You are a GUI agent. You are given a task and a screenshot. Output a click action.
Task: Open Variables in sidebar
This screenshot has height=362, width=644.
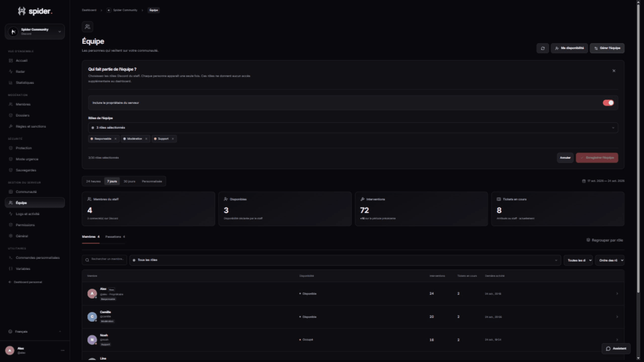click(x=35, y=269)
